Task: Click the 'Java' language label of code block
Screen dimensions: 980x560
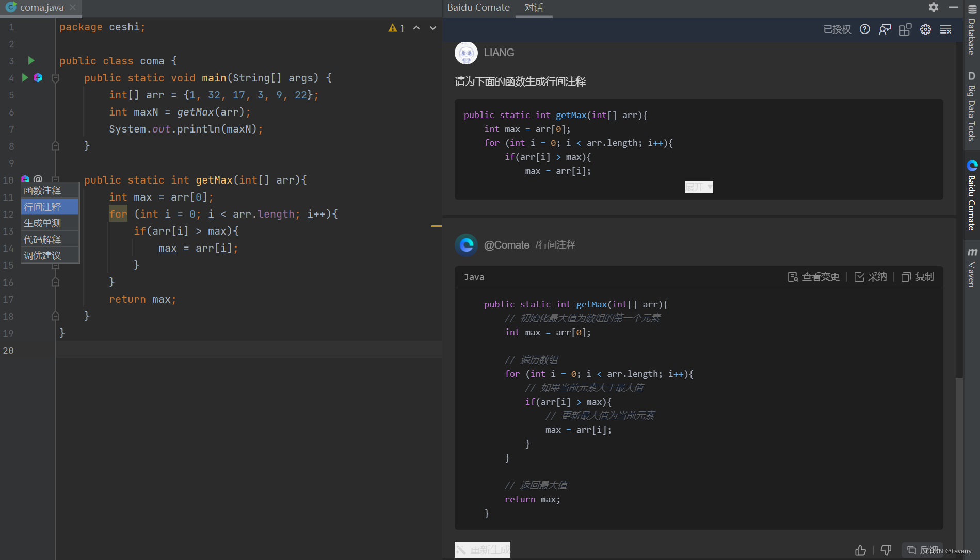Action: (474, 277)
